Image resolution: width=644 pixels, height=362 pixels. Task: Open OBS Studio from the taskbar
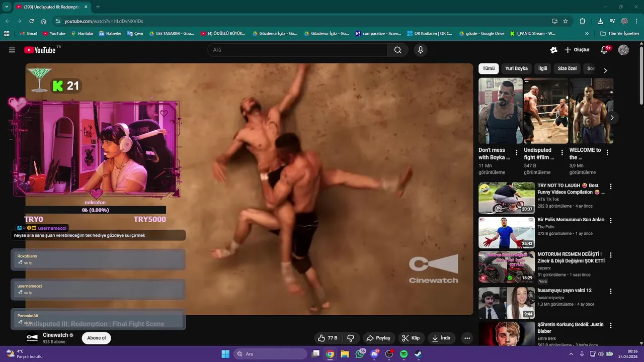click(389, 354)
